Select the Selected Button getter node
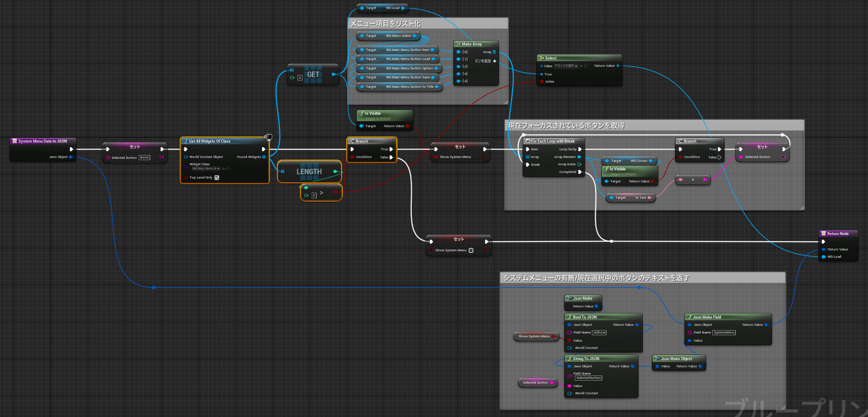The height and width of the screenshot is (417, 868). click(x=538, y=383)
